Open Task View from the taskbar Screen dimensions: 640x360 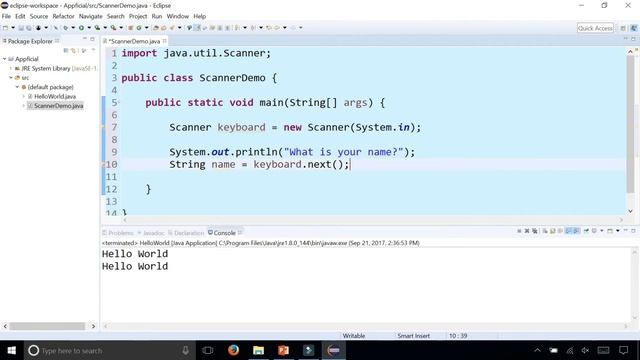(208, 350)
